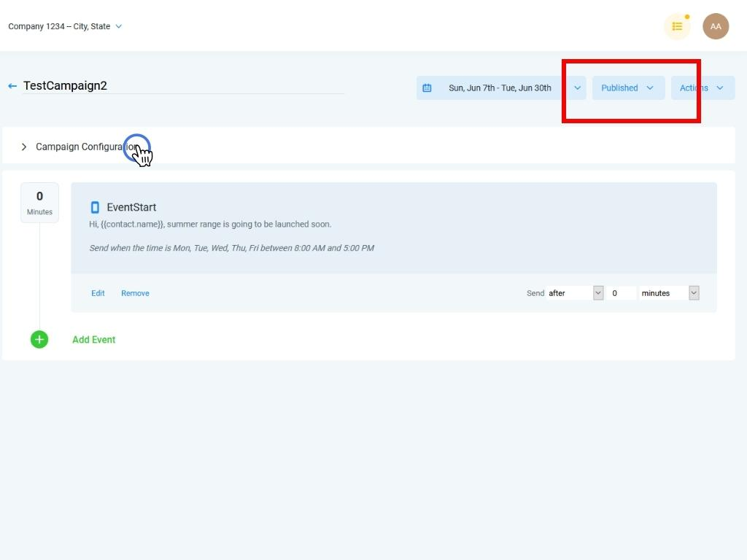Open the Actions dropdown menu

click(703, 88)
